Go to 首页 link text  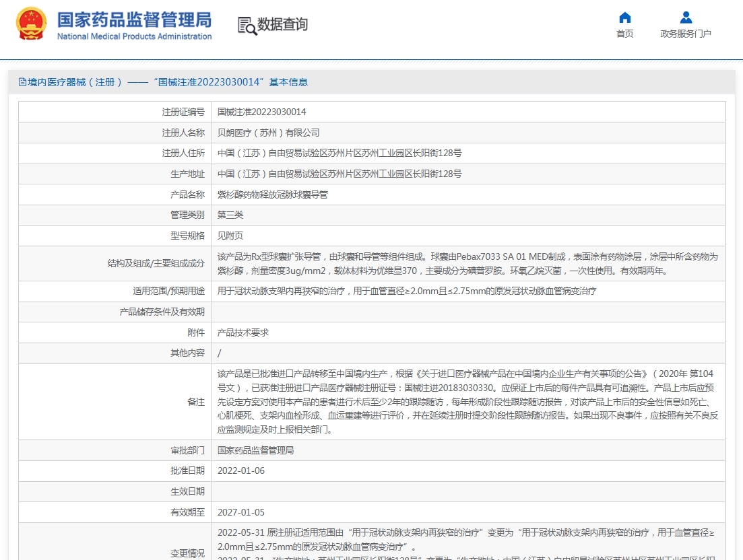(x=624, y=34)
